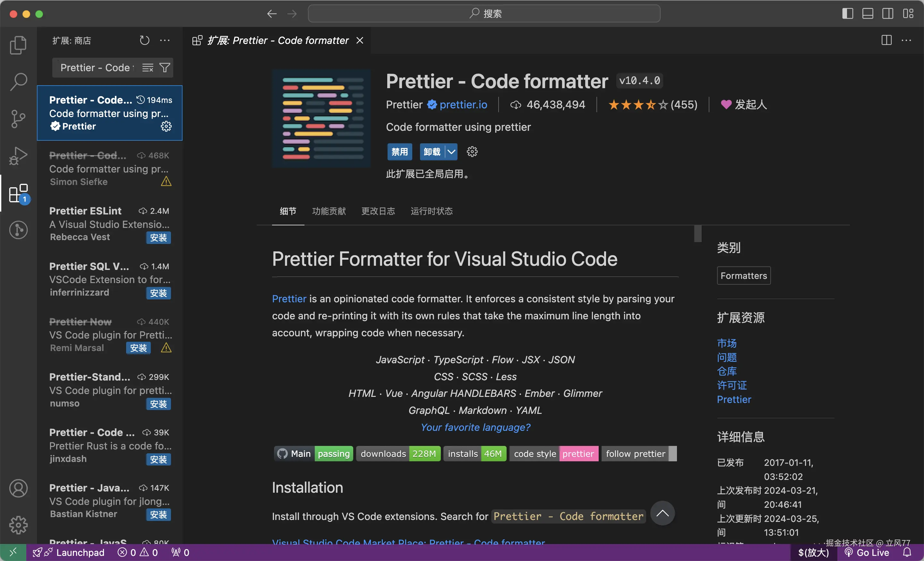Toggle the bottom panel layout button
The width and height of the screenshot is (924, 561).
868,13
